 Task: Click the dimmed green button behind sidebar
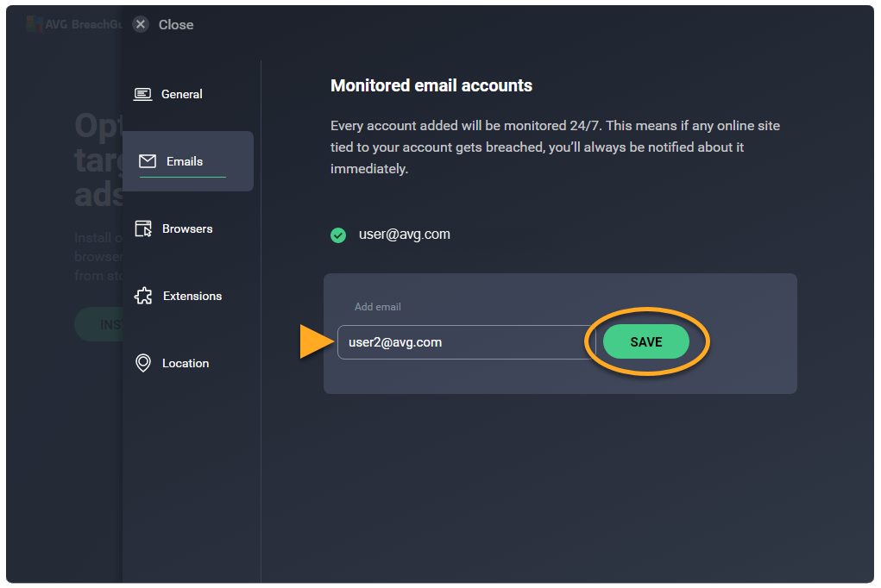(98, 324)
